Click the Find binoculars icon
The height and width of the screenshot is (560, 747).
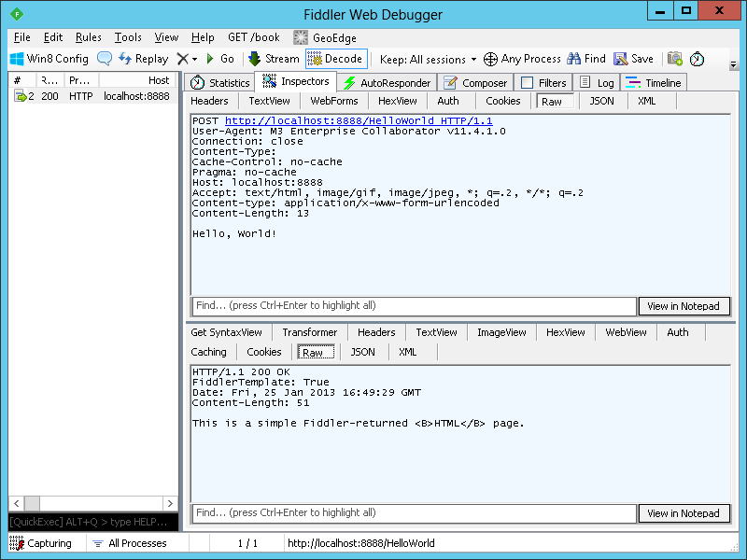pyautogui.click(x=573, y=59)
